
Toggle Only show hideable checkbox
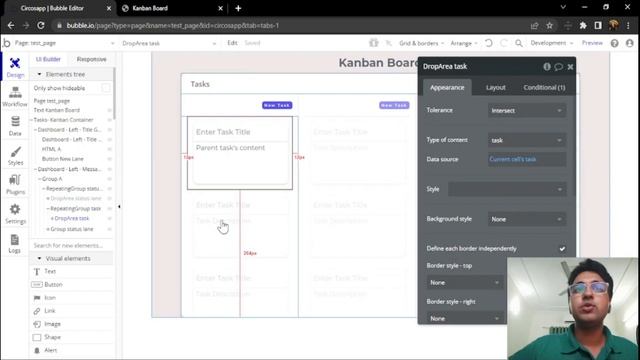[x=106, y=88]
